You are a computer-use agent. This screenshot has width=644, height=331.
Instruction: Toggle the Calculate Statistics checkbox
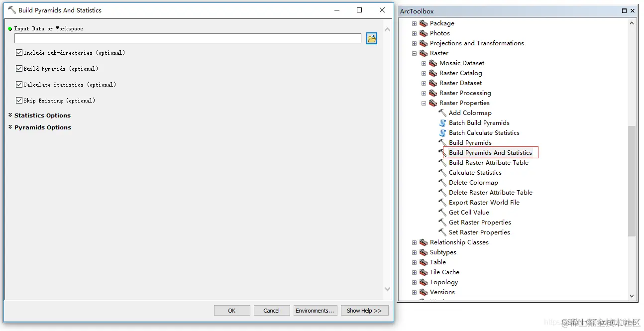click(19, 84)
